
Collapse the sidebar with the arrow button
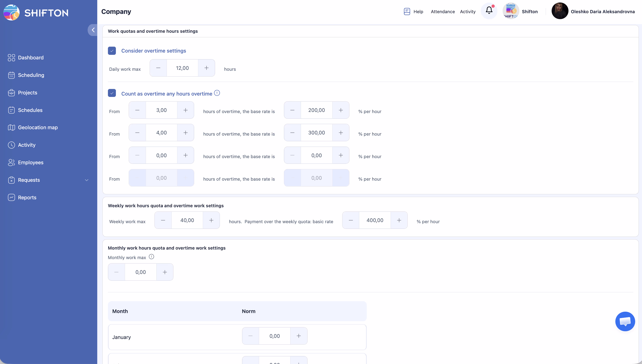tap(93, 30)
